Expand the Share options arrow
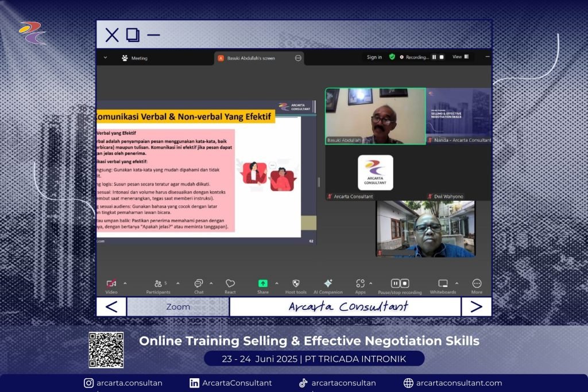Viewport: 588px width, 392px height. [277, 283]
